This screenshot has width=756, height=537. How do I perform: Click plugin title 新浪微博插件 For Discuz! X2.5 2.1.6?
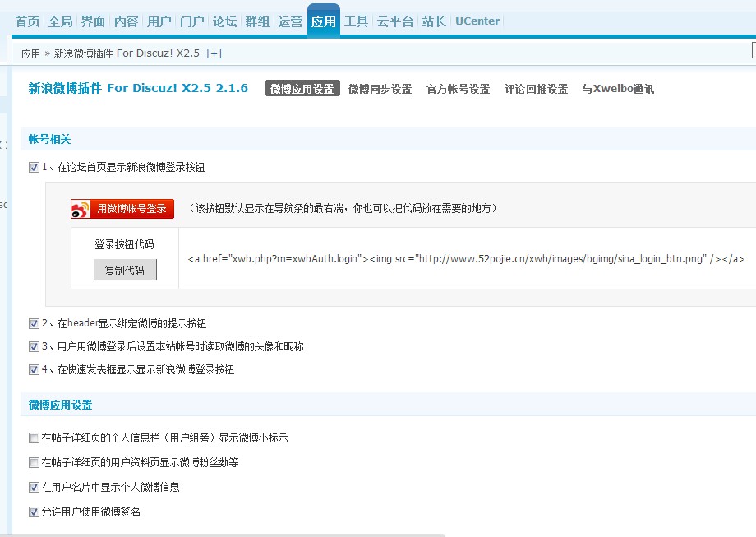coord(138,88)
